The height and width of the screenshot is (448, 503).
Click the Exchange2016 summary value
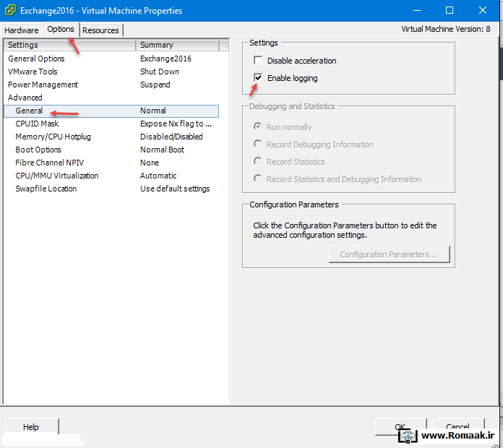tap(165, 59)
